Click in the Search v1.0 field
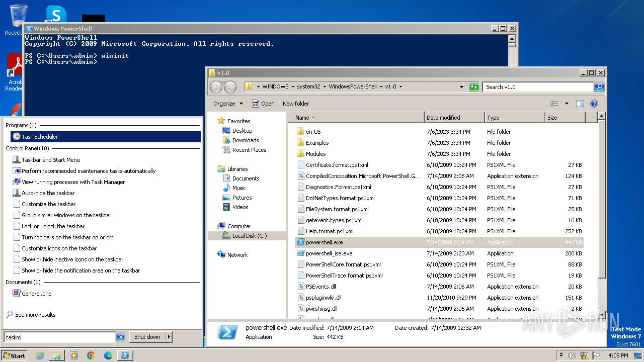 [x=538, y=87]
